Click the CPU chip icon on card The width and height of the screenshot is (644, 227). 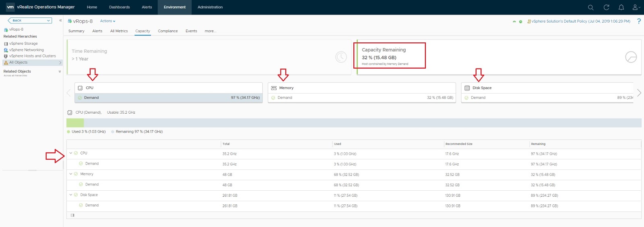(80, 88)
